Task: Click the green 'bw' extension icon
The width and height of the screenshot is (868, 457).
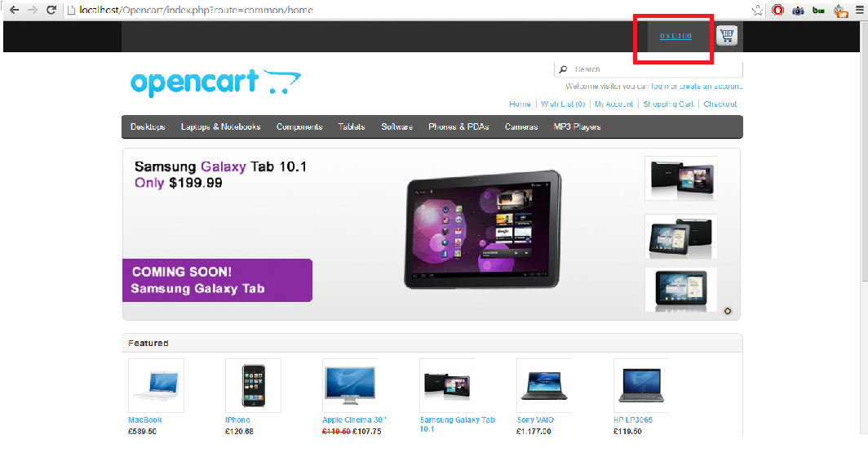Action: pos(818,10)
